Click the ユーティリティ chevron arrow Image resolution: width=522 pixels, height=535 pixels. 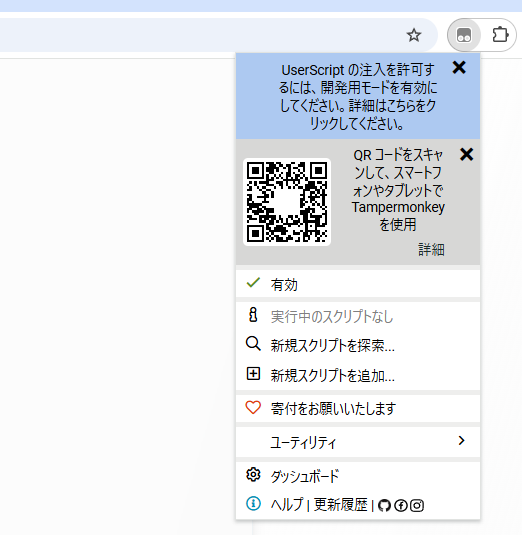pos(462,440)
